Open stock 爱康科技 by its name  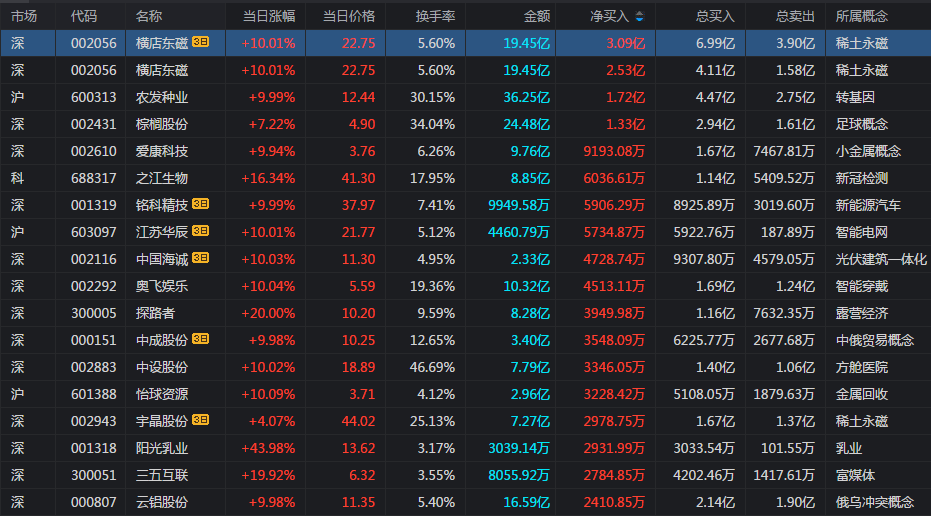(x=162, y=151)
